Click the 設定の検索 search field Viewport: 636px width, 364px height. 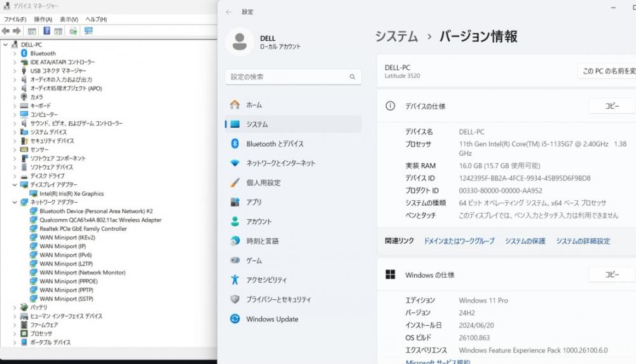tap(293, 77)
